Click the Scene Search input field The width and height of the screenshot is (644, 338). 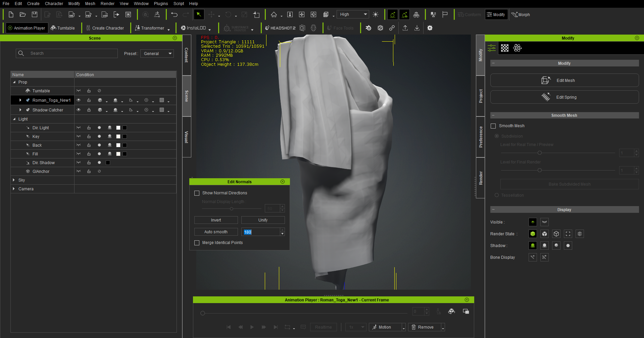(67, 53)
